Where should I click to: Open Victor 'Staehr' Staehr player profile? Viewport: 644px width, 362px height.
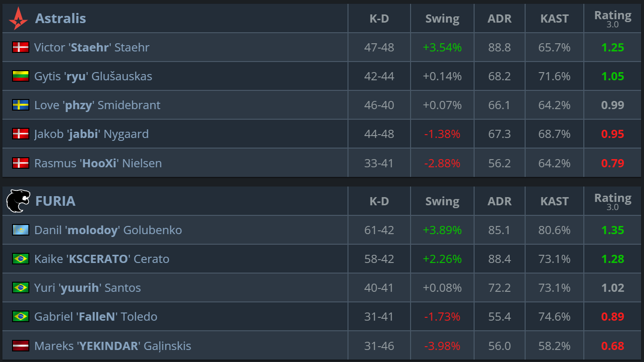(x=92, y=47)
